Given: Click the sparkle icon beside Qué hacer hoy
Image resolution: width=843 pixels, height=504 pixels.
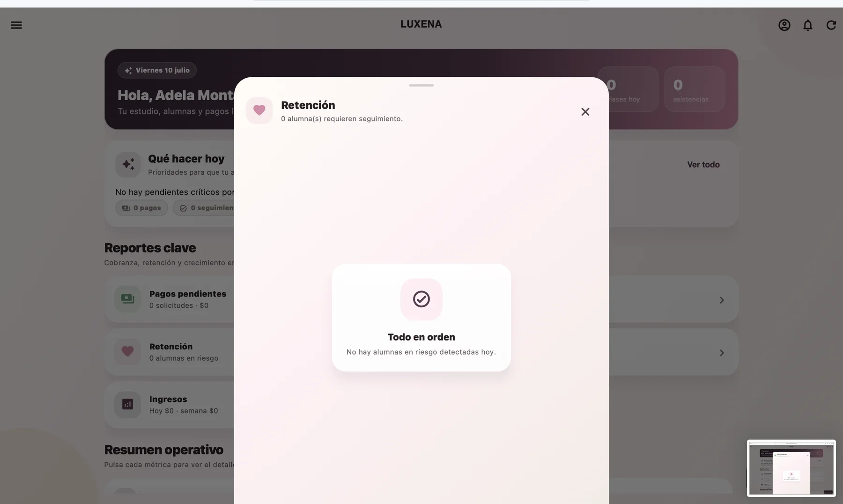Looking at the screenshot, I should pyautogui.click(x=128, y=164).
